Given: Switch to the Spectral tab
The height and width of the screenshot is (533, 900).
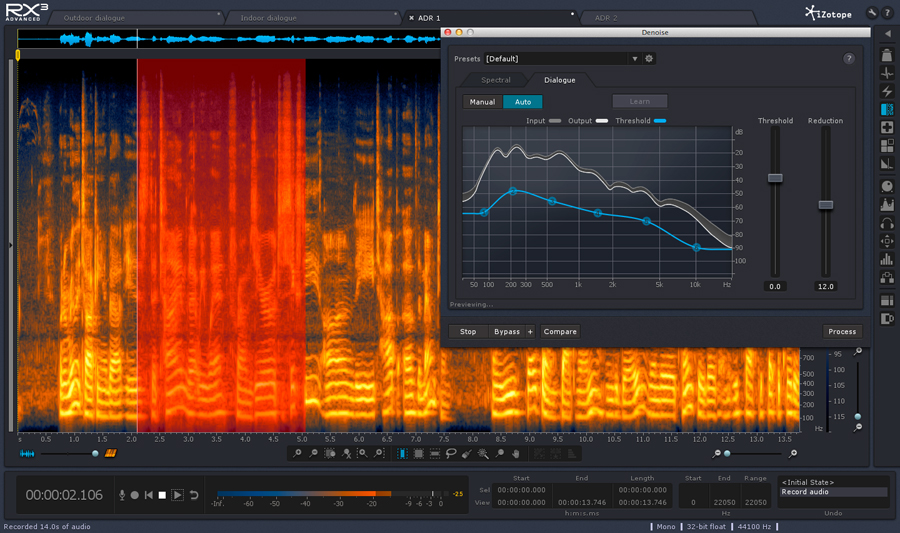Looking at the screenshot, I should point(496,80).
